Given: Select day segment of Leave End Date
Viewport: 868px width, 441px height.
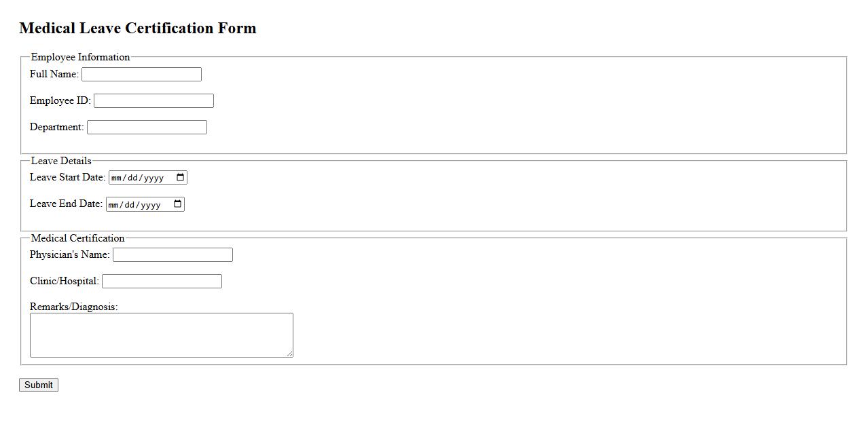Looking at the screenshot, I should (x=132, y=205).
